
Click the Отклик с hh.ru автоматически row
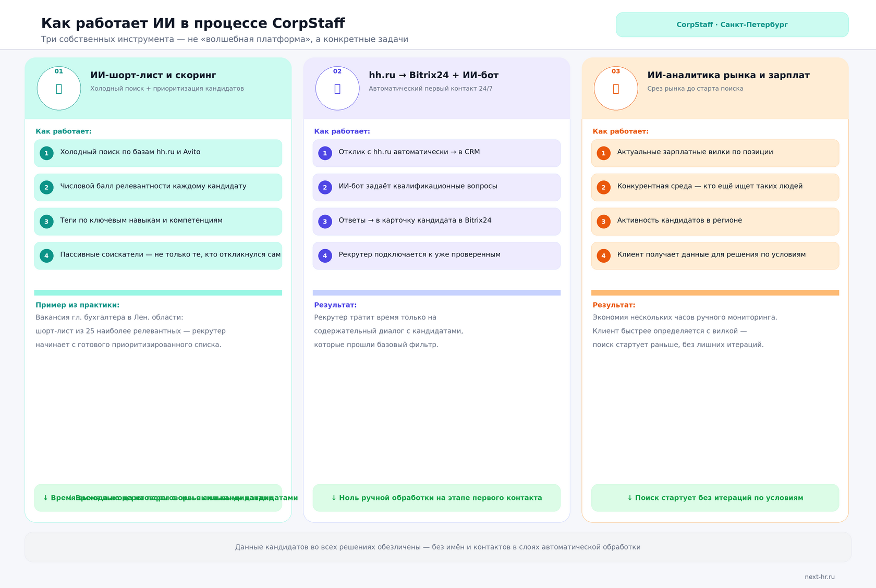436,153
